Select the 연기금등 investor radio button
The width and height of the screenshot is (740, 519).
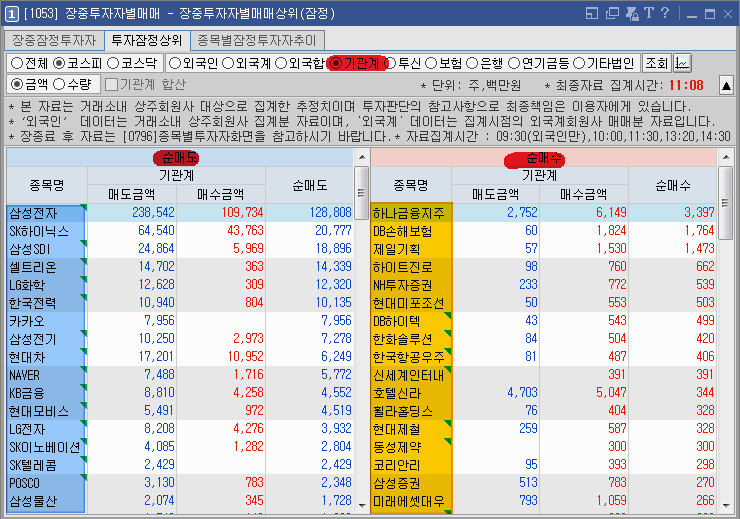click(514, 63)
